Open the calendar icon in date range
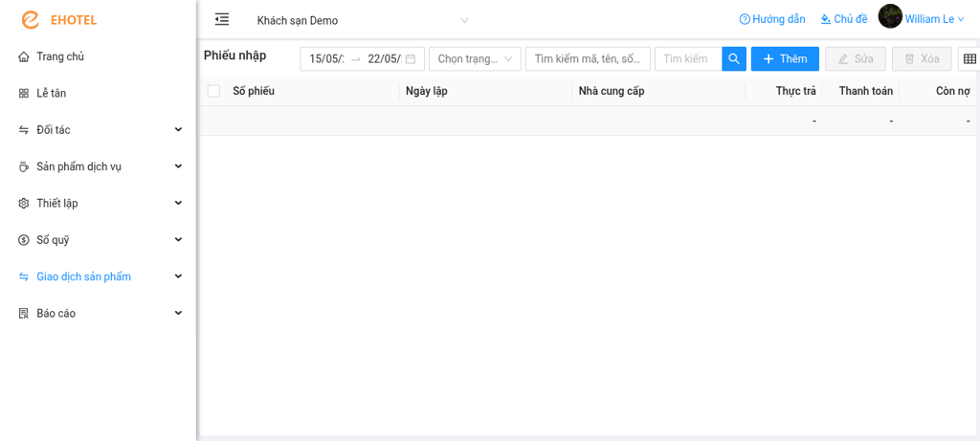 [411, 58]
